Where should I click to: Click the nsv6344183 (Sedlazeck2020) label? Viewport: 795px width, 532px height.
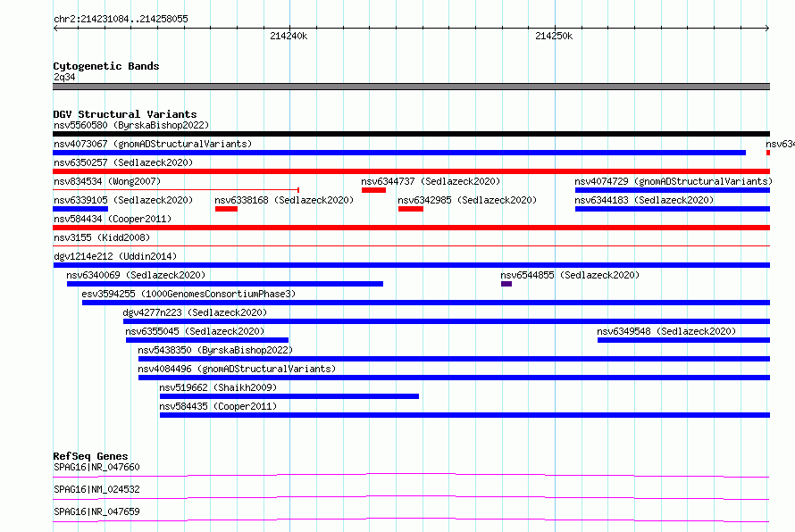[644, 200]
